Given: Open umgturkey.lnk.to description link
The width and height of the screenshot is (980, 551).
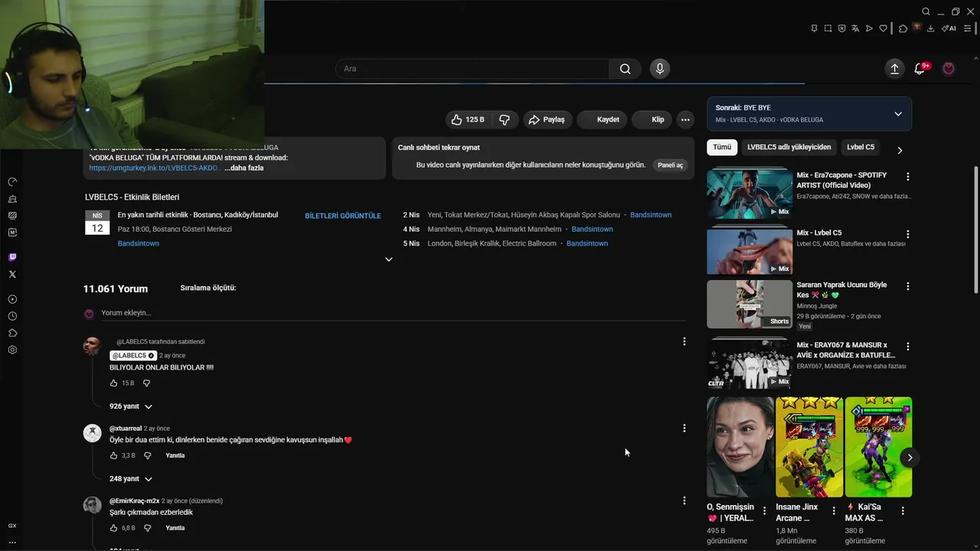Looking at the screenshot, I should coord(154,168).
